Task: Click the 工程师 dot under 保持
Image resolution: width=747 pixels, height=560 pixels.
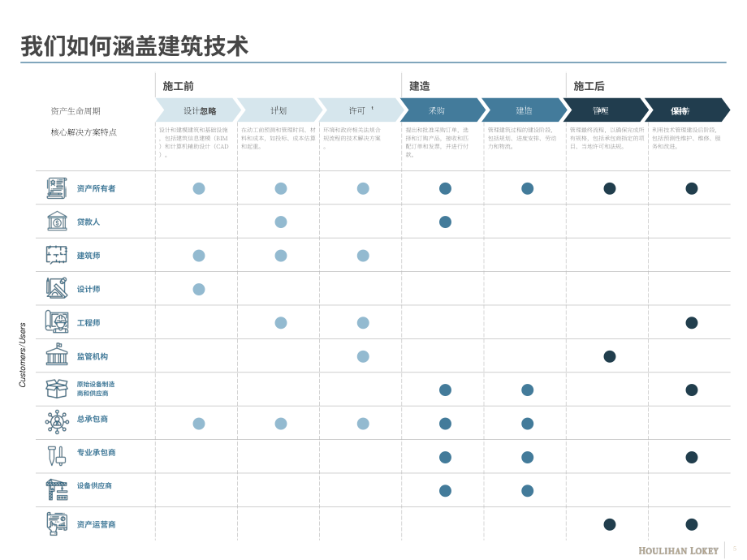Action: click(692, 323)
